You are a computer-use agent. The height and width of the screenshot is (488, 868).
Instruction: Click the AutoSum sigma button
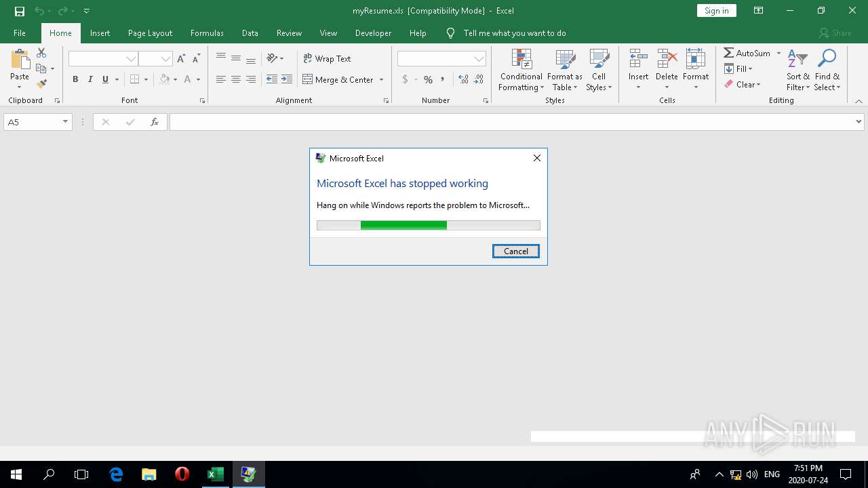pos(746,53)
